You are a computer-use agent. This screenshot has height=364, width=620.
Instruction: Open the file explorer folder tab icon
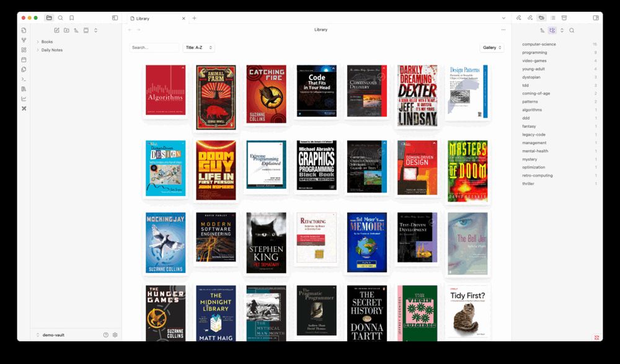coord(49,18)
